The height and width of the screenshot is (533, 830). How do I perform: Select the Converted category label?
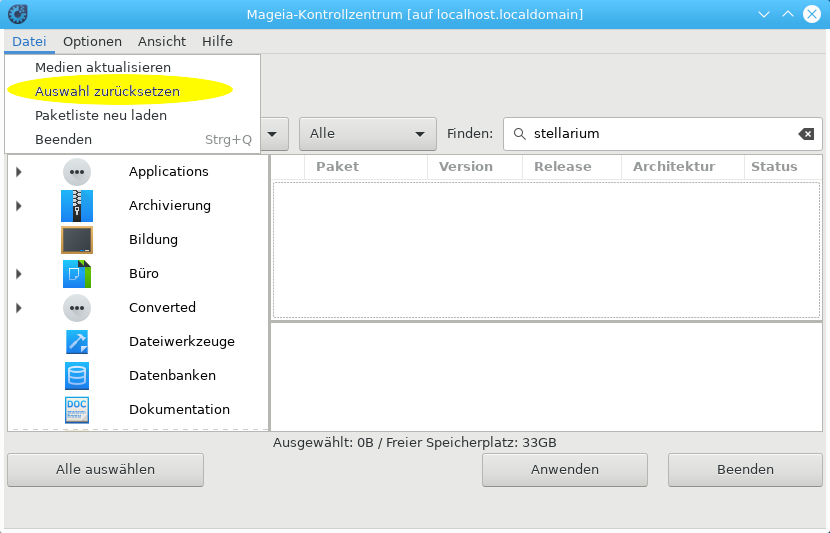click(162, 308)
